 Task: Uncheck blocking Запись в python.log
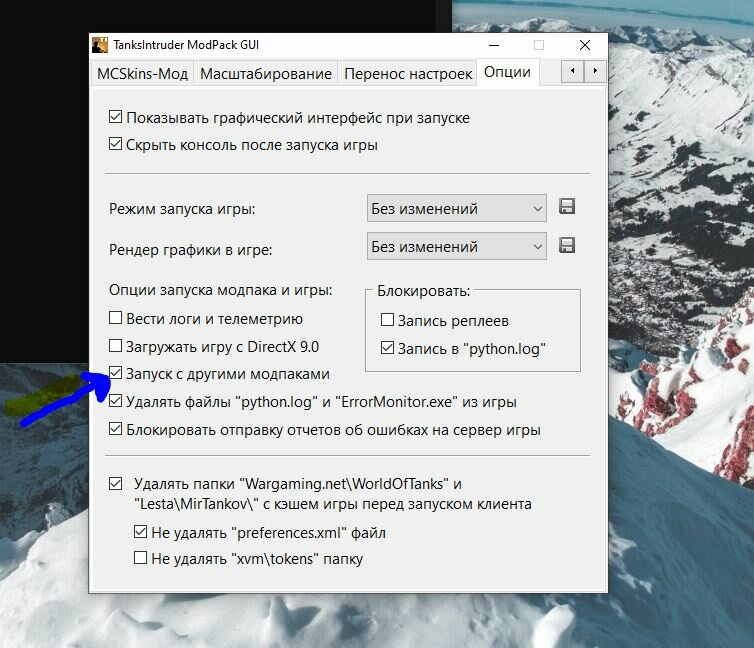pos(387,348)
